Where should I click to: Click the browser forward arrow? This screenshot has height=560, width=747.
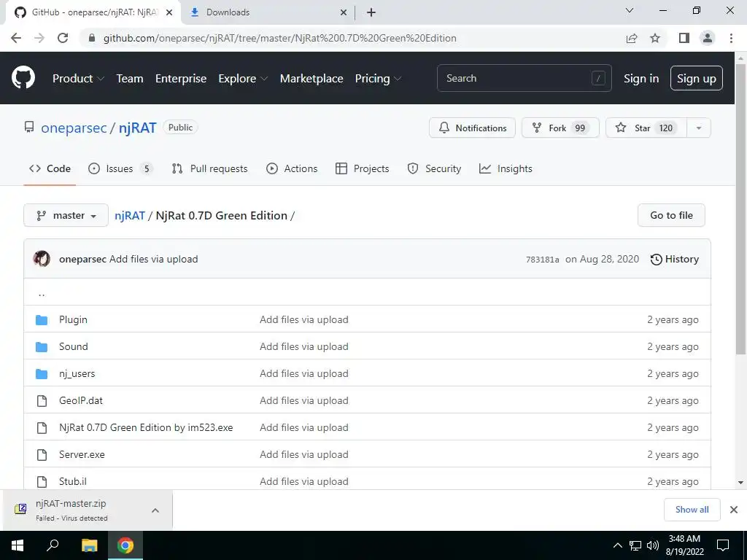39,38
